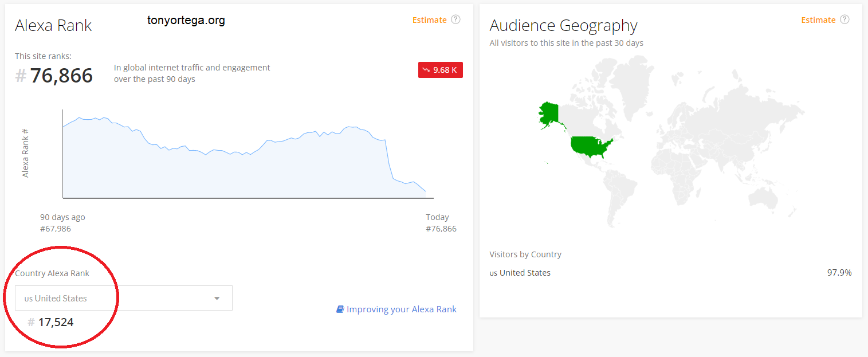868x357 pixels.
Task: Click the 'All visitors to this site' subtitle
Action: tap(567, 43)
